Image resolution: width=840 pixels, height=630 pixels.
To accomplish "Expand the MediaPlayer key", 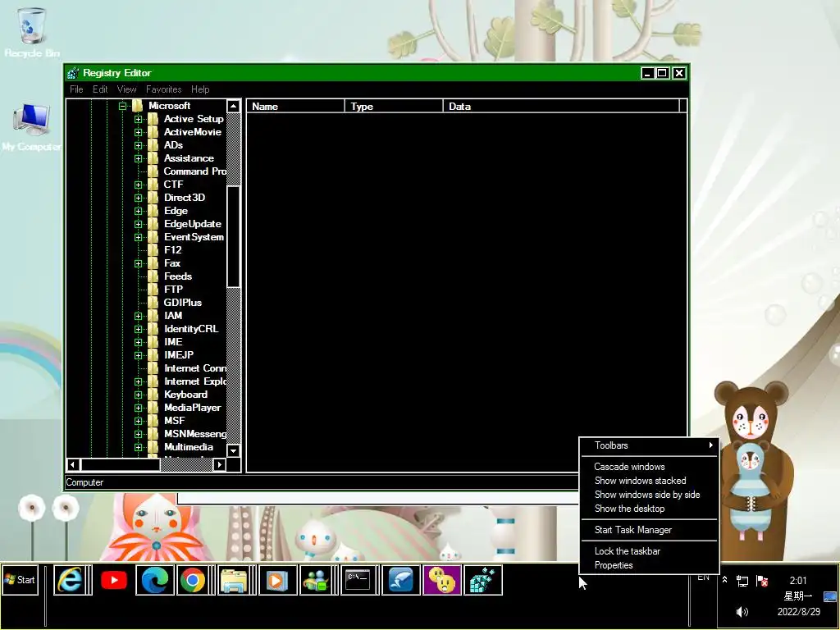I will pyautogui.click(x=138, y=409).
